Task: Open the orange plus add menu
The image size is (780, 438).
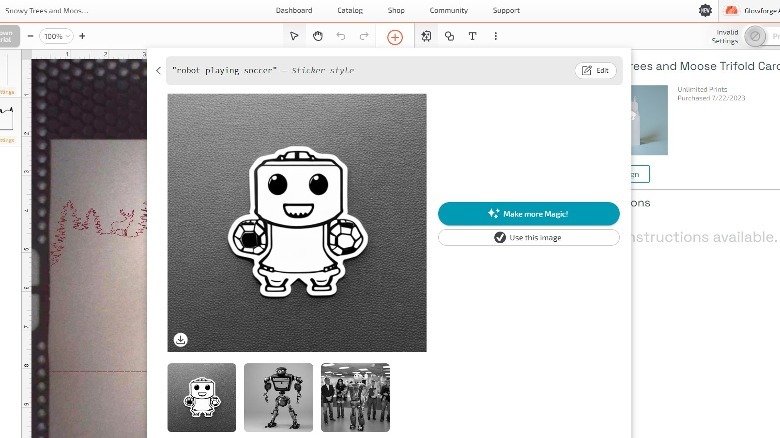Action: pyautogui.click(x=395, y=36)
